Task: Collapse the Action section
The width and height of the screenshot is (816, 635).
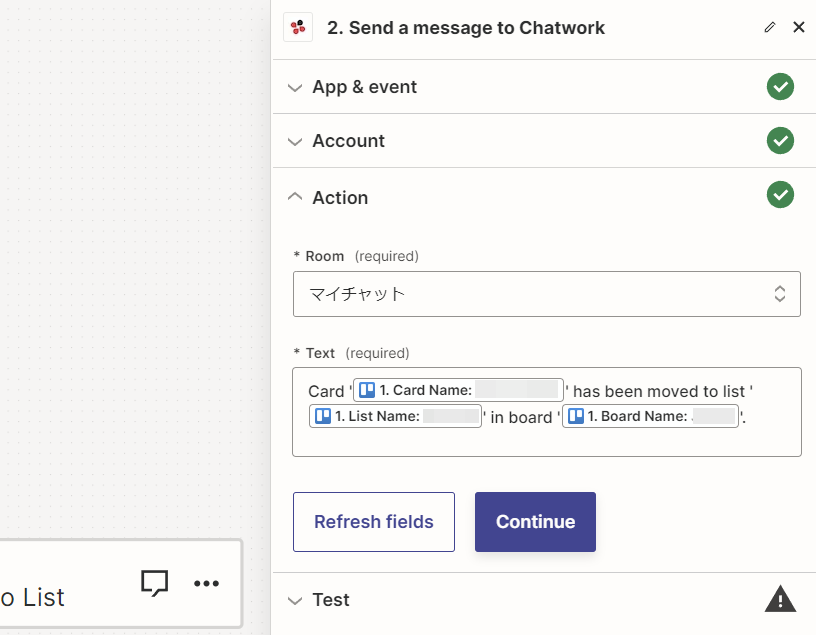Action: [295, 197]
